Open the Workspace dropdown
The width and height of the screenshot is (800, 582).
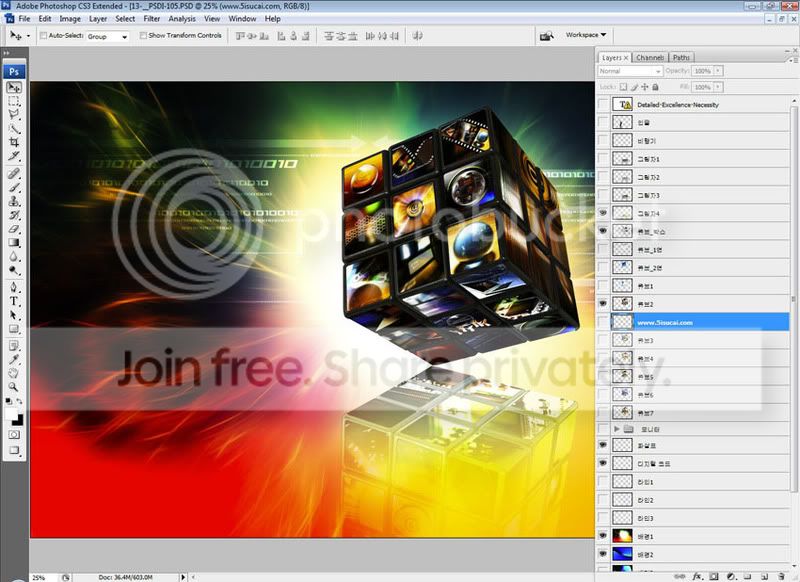pyautogui.click(x=586, y=35)
